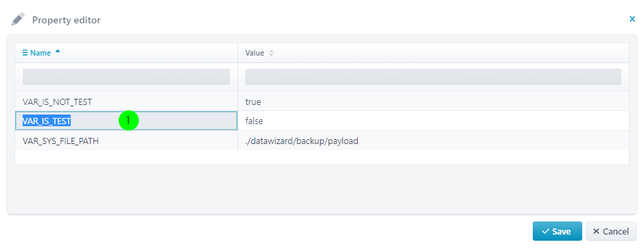Open the Name column menu icon
Image resolution: width=644 pixels, height=251 pixels.
pyautogui.click(x=25, y=53)
